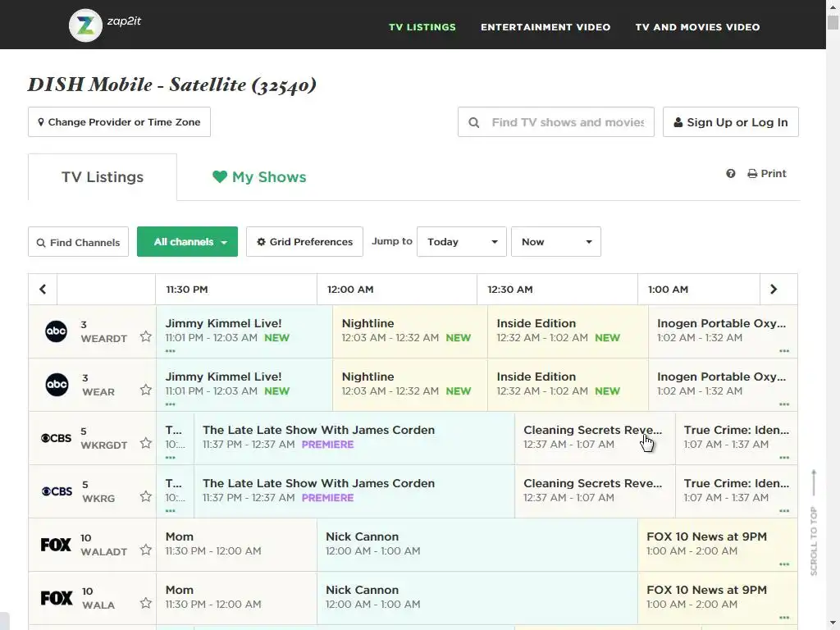The height and width of the screenshot is (630, 840).
Task: Open Mom on WALADT row
Action: [236, 545]
